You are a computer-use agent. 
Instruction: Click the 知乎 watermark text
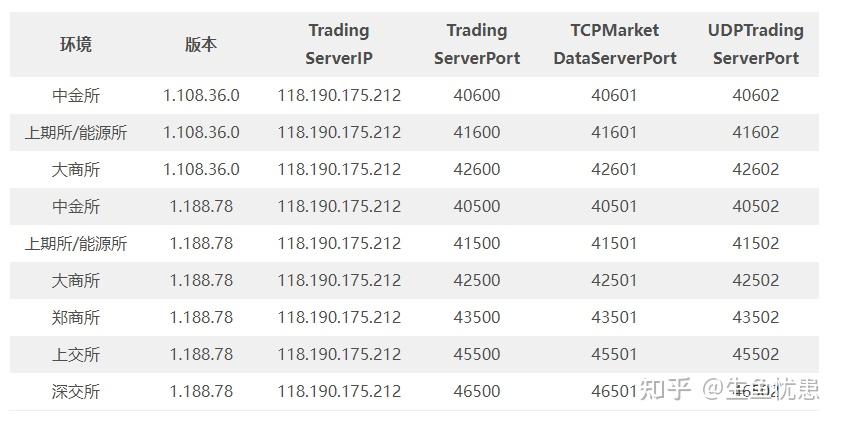point(665,389)
